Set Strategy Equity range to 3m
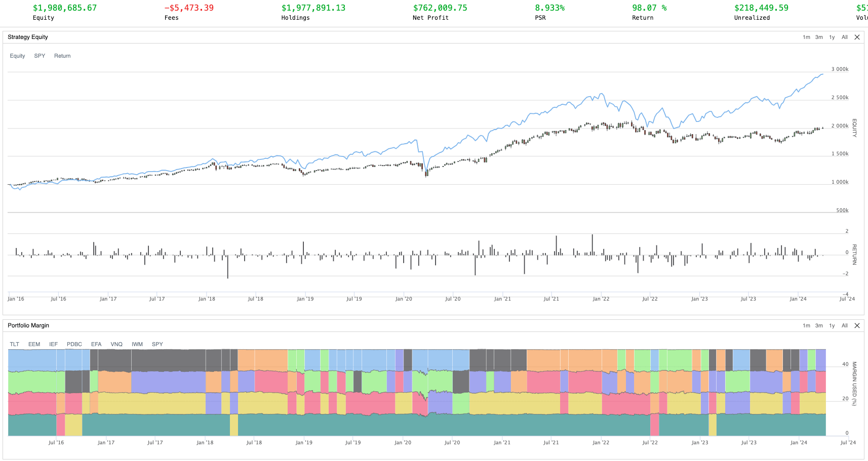 819,37
